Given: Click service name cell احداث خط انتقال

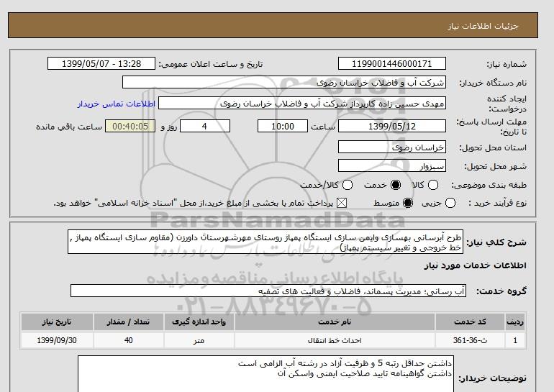Looking at the screenshot, I should coord(335,340).
